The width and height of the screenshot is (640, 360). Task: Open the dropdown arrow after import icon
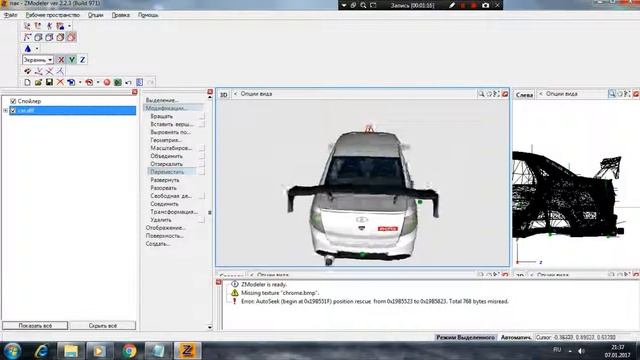pos(80,82)
